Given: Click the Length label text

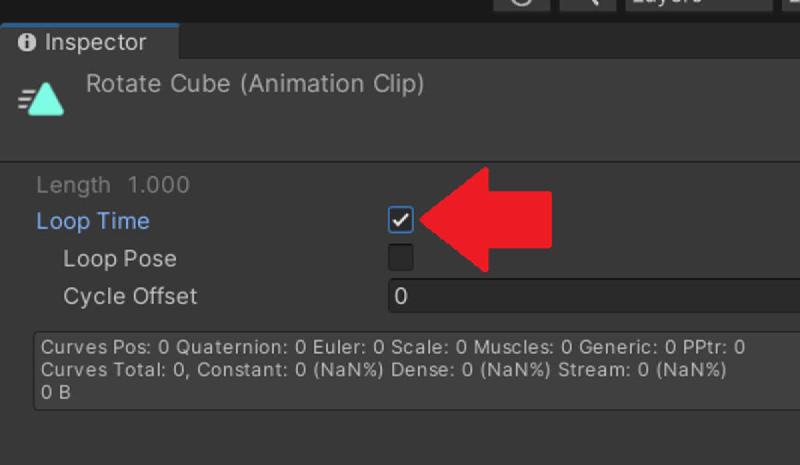Looking at the screenshot, I should (x=73, y=185).
